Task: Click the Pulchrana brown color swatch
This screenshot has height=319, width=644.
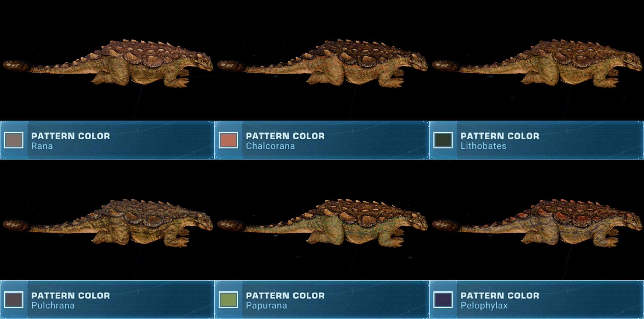Action: click(x=14, y=300)
